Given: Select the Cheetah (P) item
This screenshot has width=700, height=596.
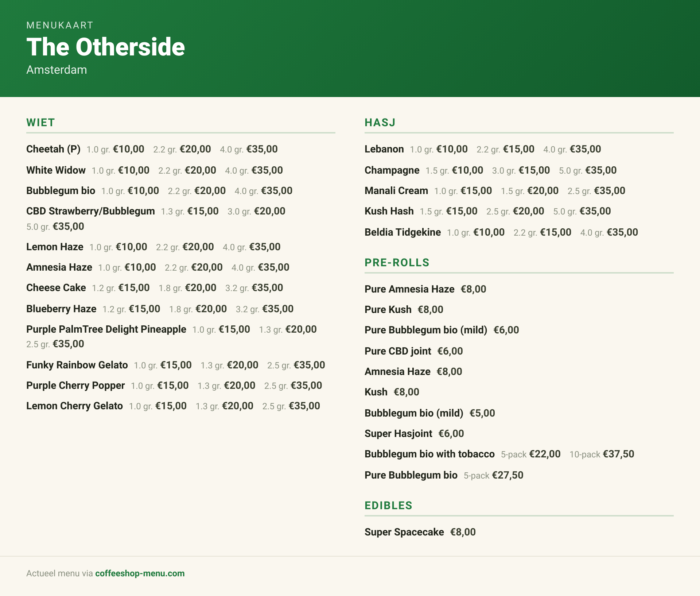Looking at the screenshot, I should click(53, 149).
